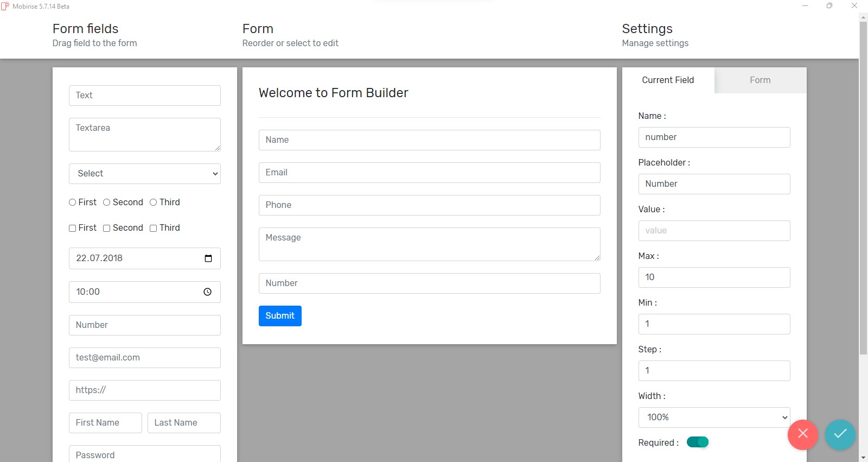Switch to the Form settings tab
The height and width of the screenshot is (462, 868).
point(760,80)
